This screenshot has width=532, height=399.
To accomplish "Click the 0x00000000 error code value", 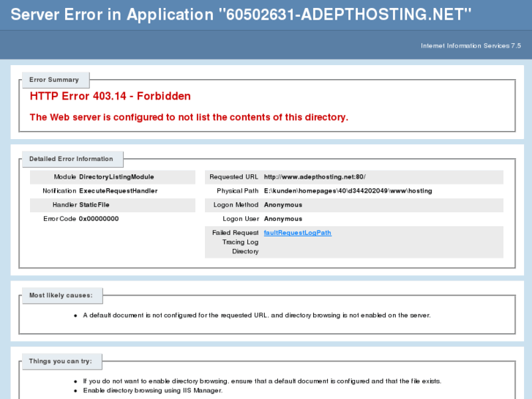I will tap(99, 219).
